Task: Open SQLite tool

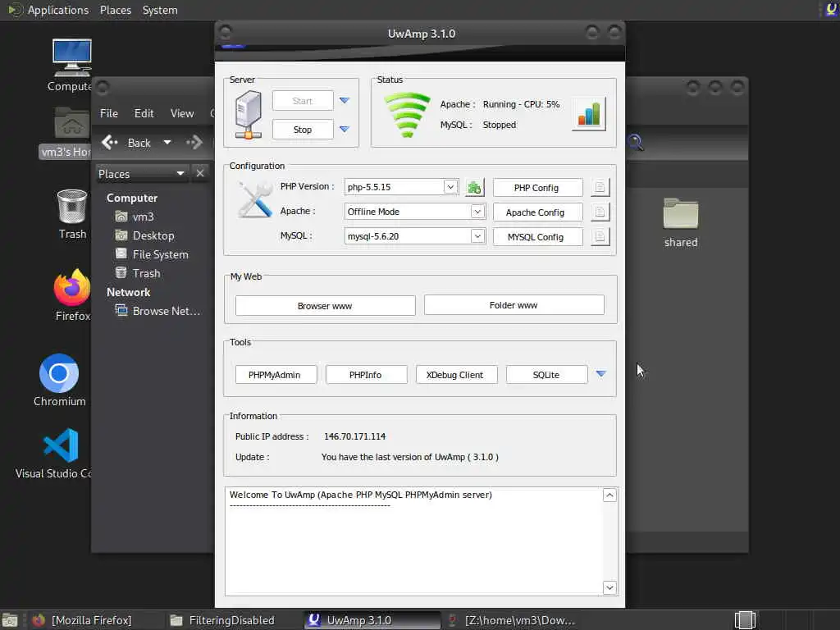Action: [x=546, y=374]
